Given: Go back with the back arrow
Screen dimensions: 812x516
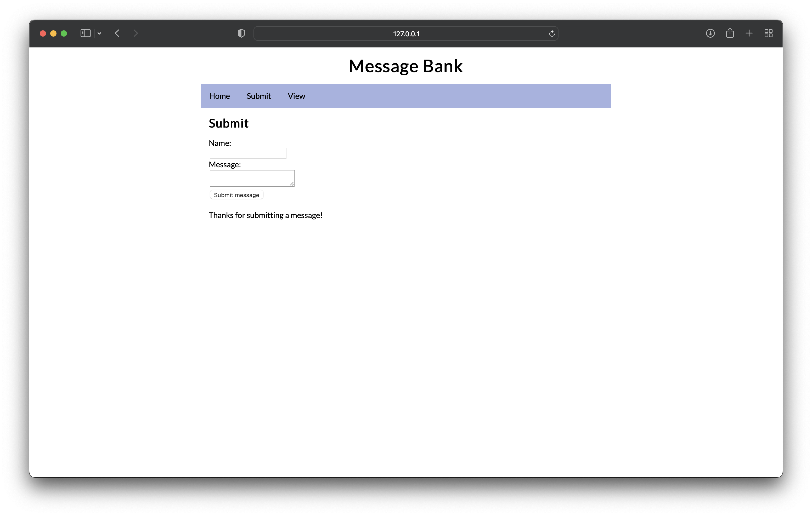Looking at the screenshot, I should click(x=117, y=33).
